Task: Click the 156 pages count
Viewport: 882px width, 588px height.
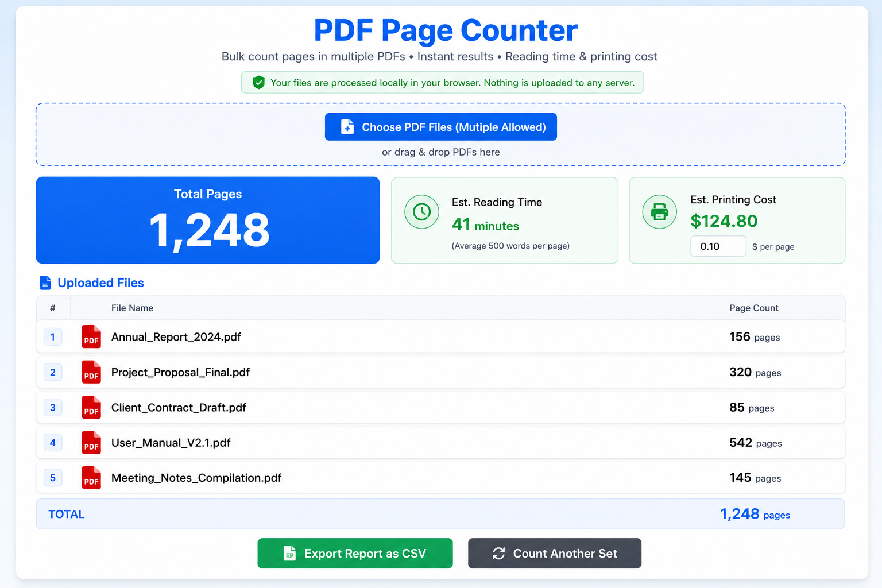Action: pyautogui.click(x=755, y=337)
